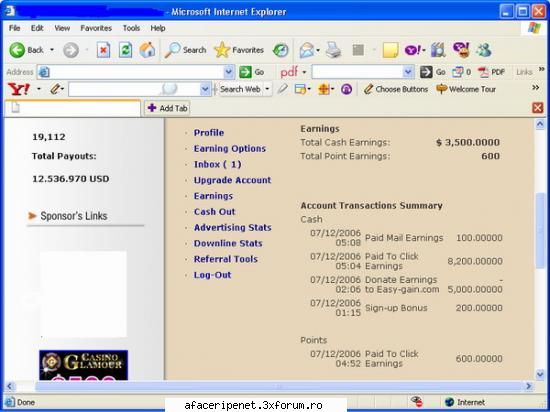Open the Upgrade Account link

point(232,180)
